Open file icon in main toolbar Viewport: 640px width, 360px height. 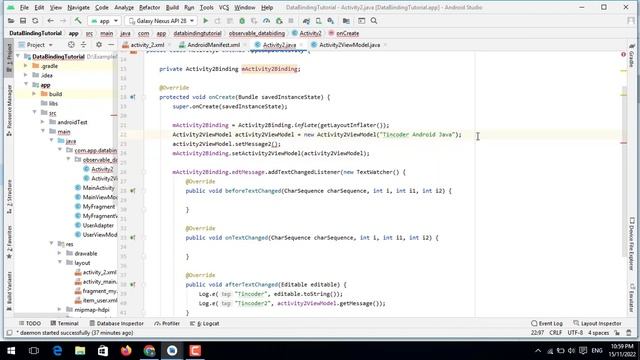(11, 21)
